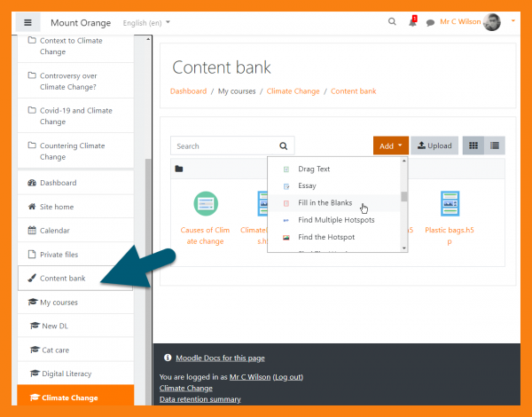Open Causes of Climate change content icon
532x417 pixels.
[206, 204]
